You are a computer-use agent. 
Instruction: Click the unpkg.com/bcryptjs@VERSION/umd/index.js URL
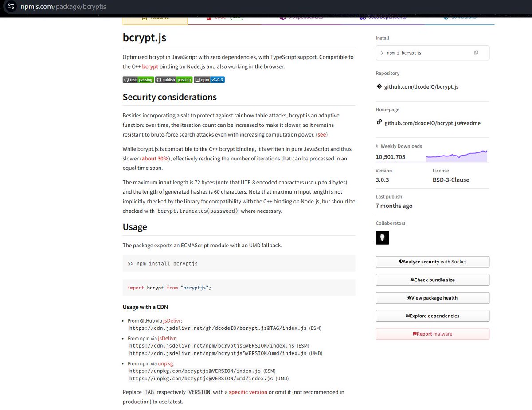[x=201, y=379]
